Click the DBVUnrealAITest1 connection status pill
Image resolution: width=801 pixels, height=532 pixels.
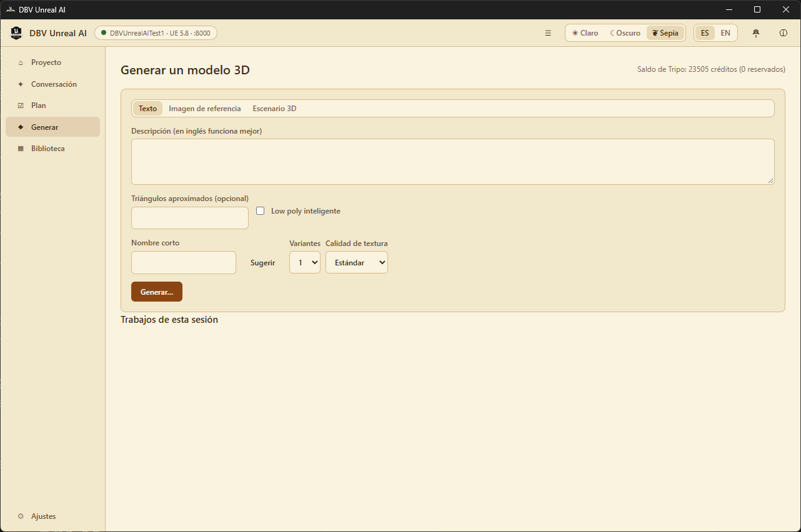coord(156,33)
